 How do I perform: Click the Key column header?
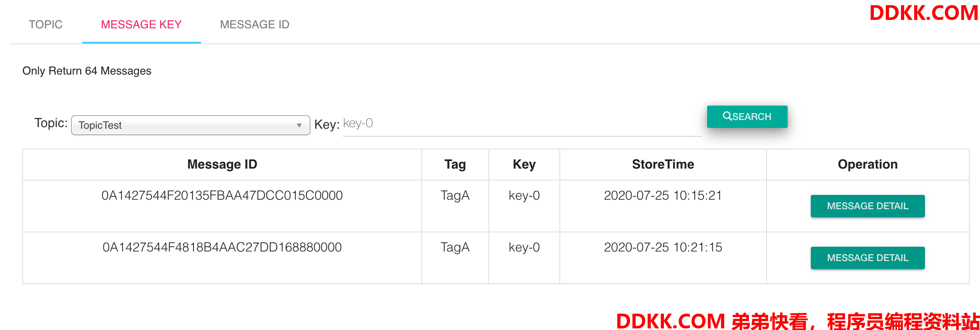point(524,164)
